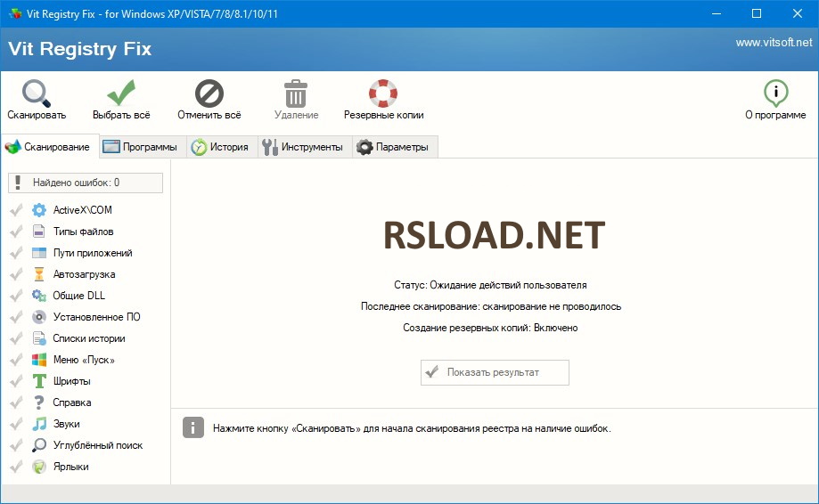The height and width of the screenshot is (504, 819).
Task: Toggle the Шрифты checkmark
Action: click(16, 381)
